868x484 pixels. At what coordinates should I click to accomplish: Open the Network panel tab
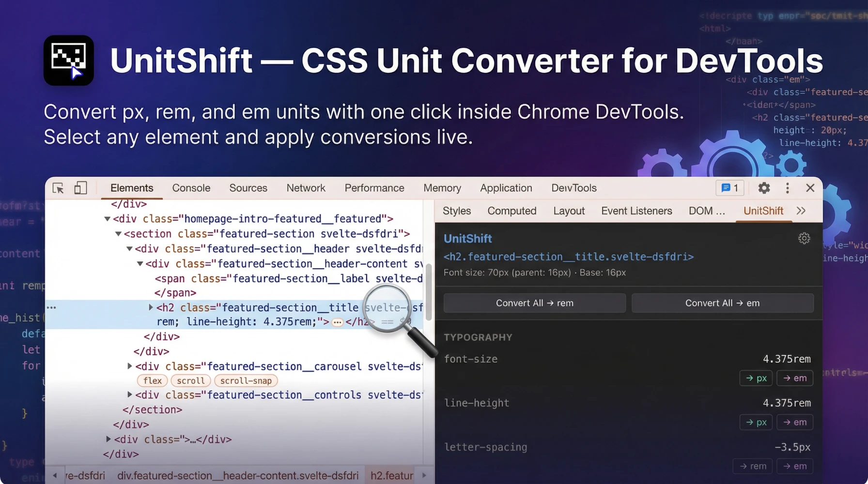pyautogui.click(x=306, y=188)
